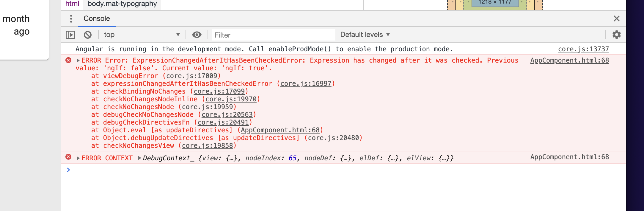Open core.js:19858 in checkNoChangesView line
Viewport: 644px width, 211px height.
click(207, 146)
